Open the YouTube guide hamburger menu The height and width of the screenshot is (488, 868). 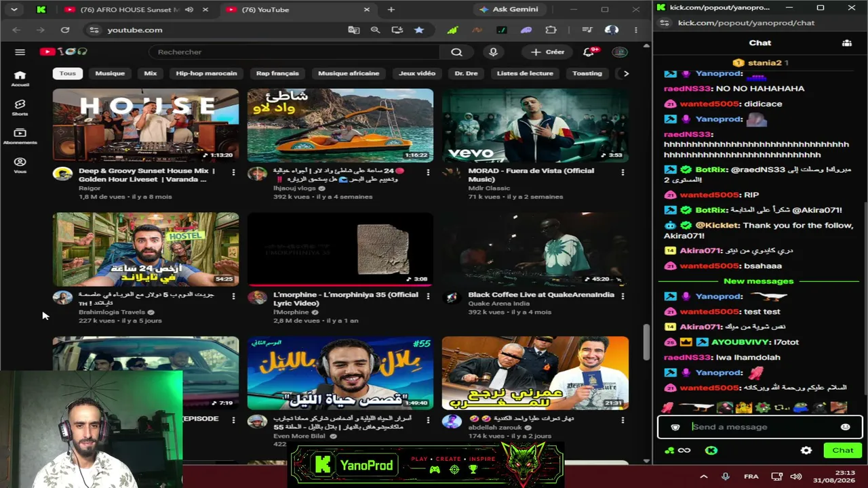pyautogui.click(x=20, y=52)
